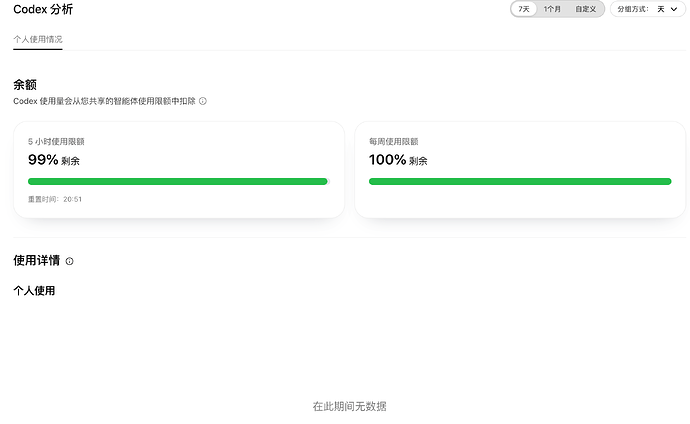Click info icon next to 使用详情
The image size is (690, 424).
(70, 261)
